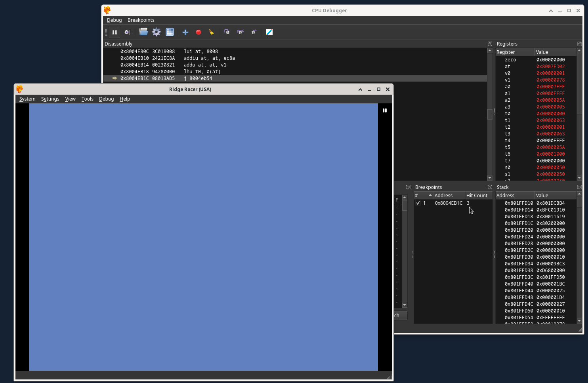Open the Debug menu in CPU Debugger
Screen dimensions: 588x383
[115, 20]
